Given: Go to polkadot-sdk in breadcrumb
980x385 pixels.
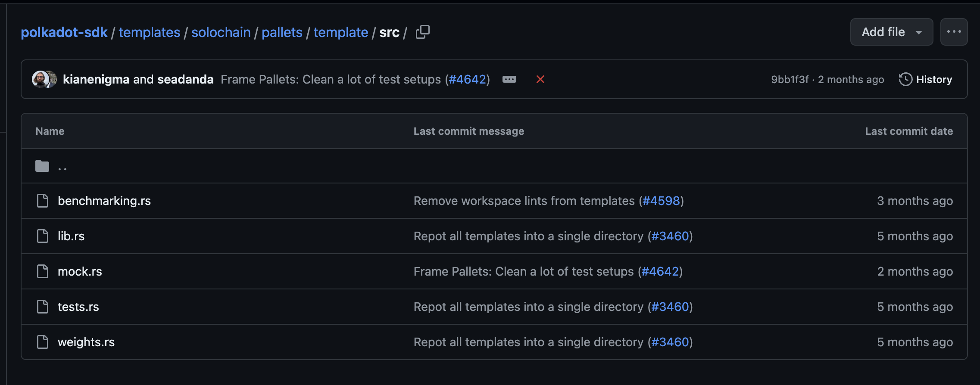Looking at the screenshot, I should 64,32.
